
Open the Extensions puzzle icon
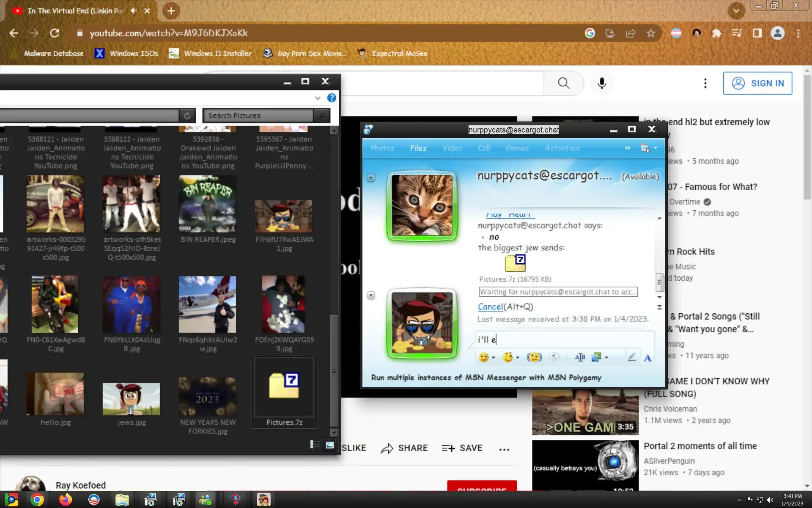coord(716,33)
